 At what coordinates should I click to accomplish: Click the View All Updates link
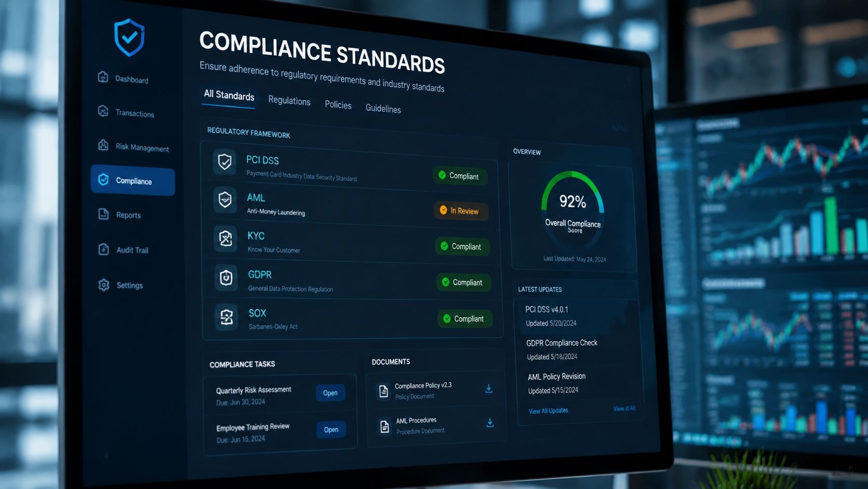pos(548,411)
